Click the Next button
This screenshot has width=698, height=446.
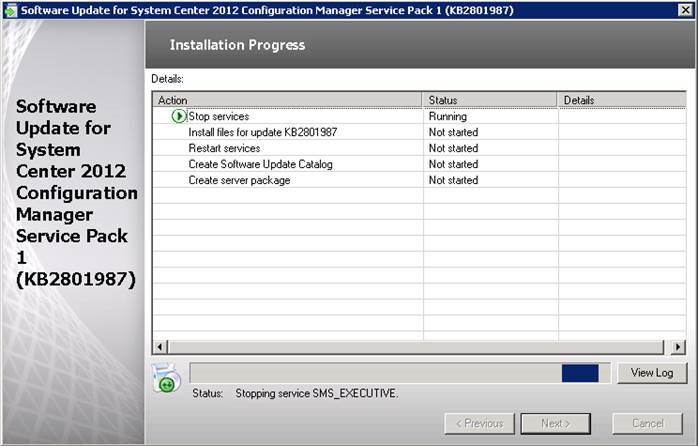[x=555, y=423]
